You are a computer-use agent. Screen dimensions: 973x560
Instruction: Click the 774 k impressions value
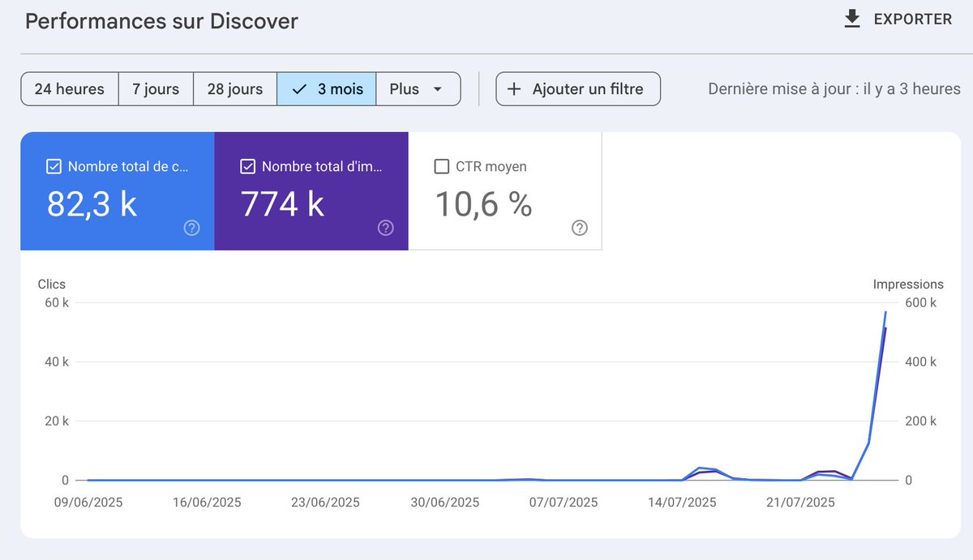pos(282,204)
